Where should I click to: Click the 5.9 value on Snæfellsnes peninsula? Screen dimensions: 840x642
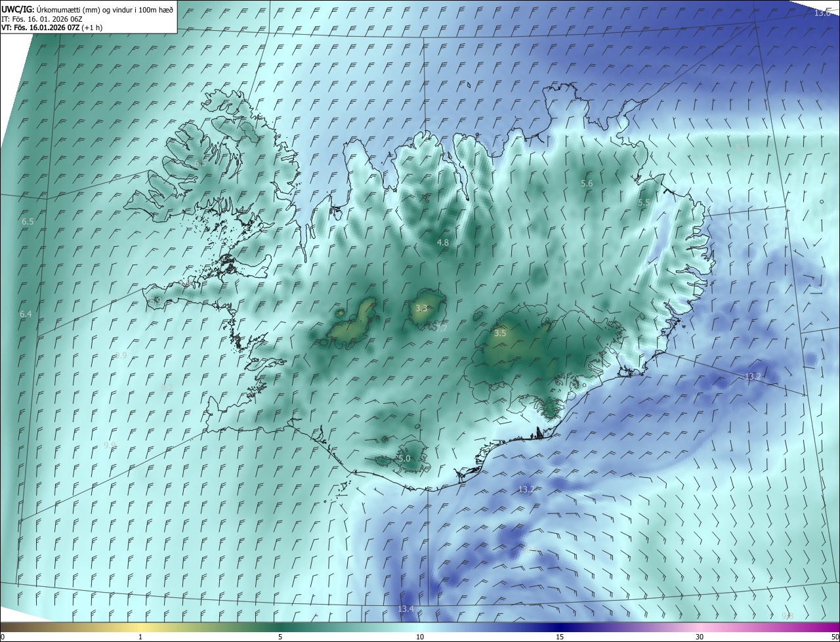[156, 301]
